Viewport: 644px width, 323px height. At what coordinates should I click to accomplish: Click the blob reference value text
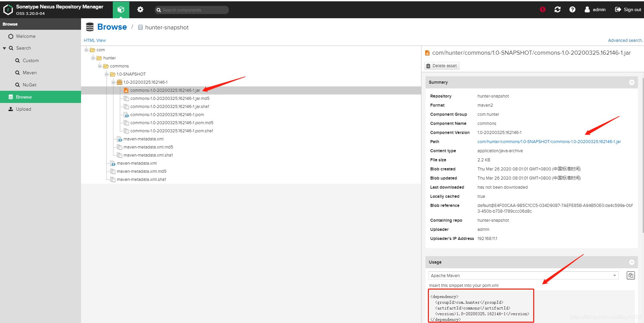pyautogui.click(x=555, y=208)
